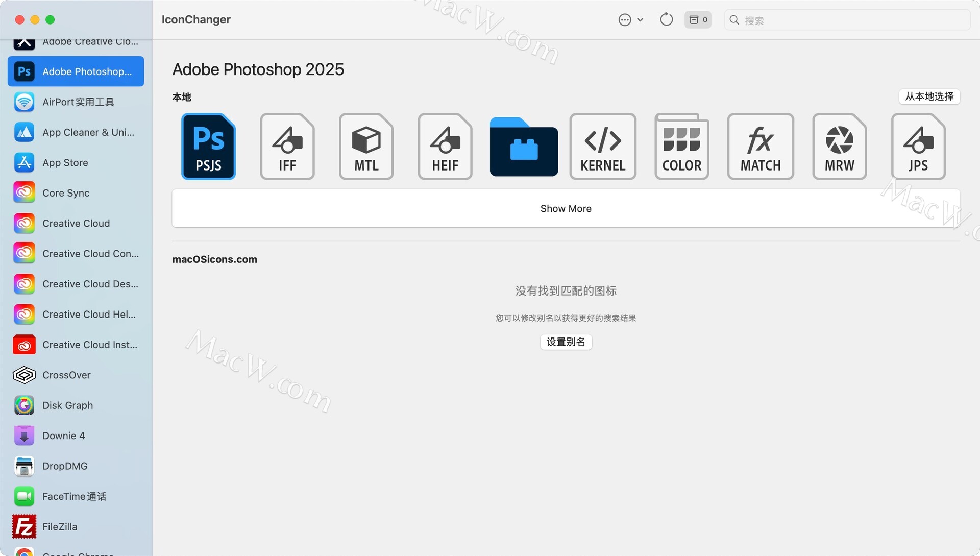
Task: Select App Cleaner & Uninstaller row
Action: click(76, 132)
